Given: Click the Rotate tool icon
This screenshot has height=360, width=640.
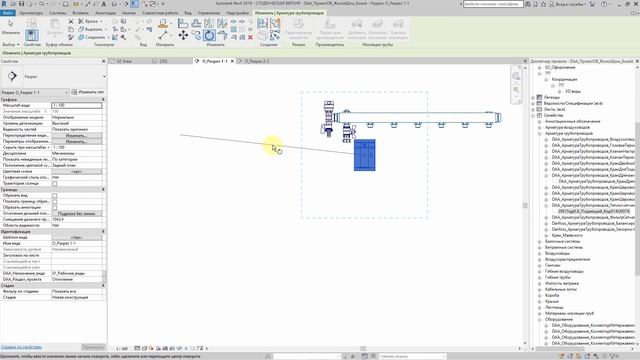Looking at the screenshot, I should 209,36.
